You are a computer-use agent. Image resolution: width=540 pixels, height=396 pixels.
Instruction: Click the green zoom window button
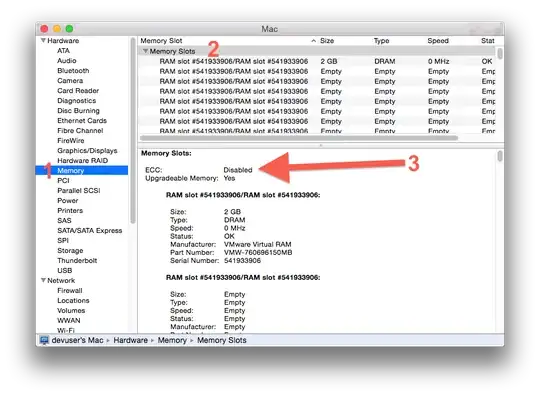point(69,29)
